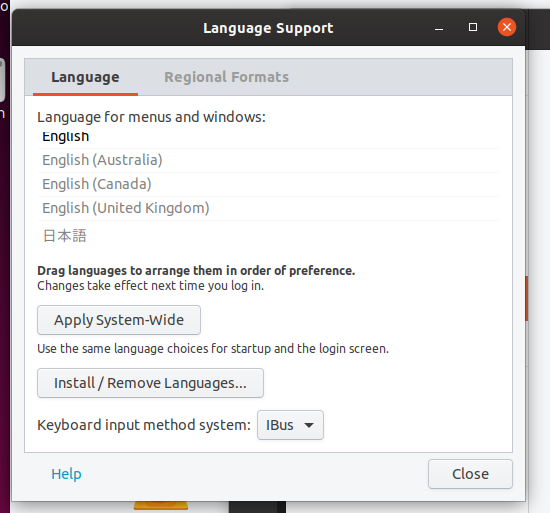Switch to the Regional Formats tab
Viewport: 550px width, 513px height.
pyautogui.click(x=226, y=77)
